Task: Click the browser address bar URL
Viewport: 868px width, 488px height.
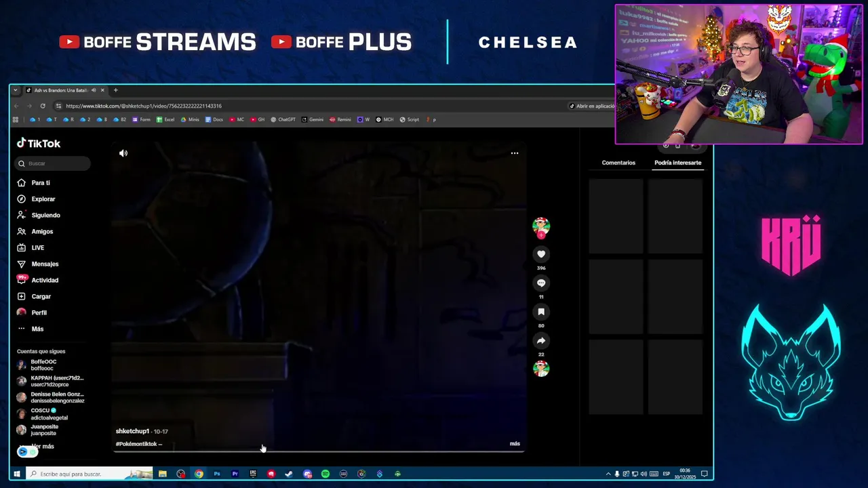Action: (x=144, y=106)
